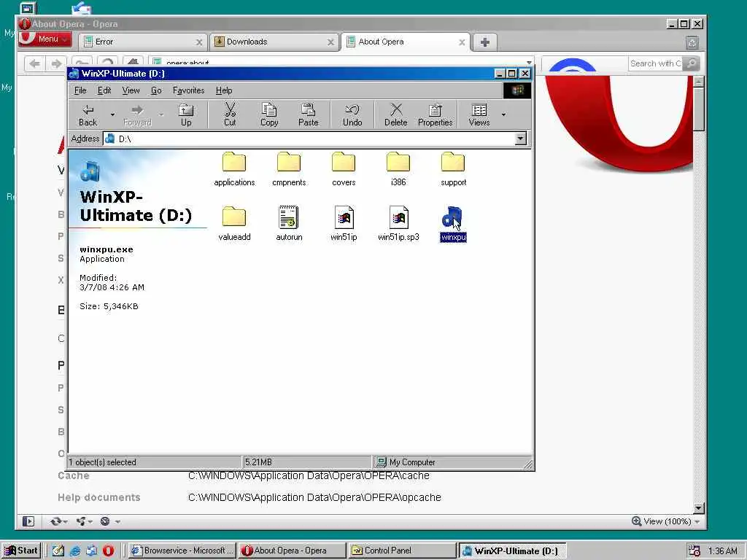Open the Go menu
747x560 pixels.
tap(156, 90)
